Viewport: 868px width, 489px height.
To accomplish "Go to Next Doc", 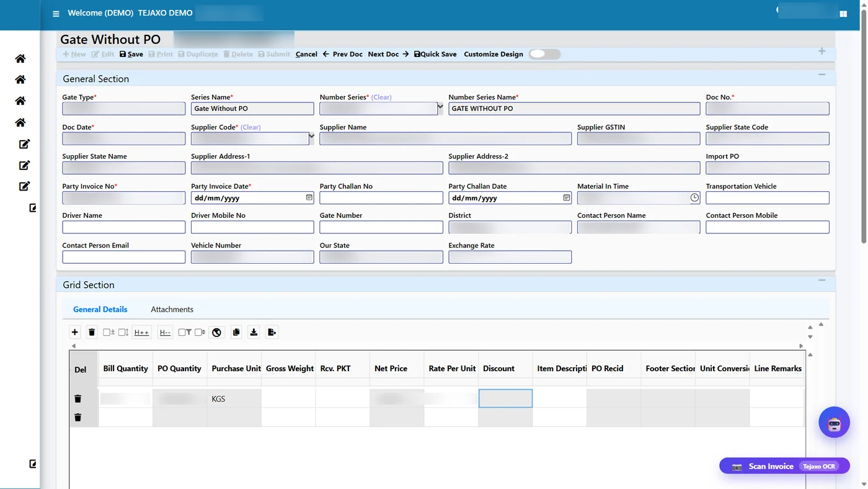I will click(388, 54).
